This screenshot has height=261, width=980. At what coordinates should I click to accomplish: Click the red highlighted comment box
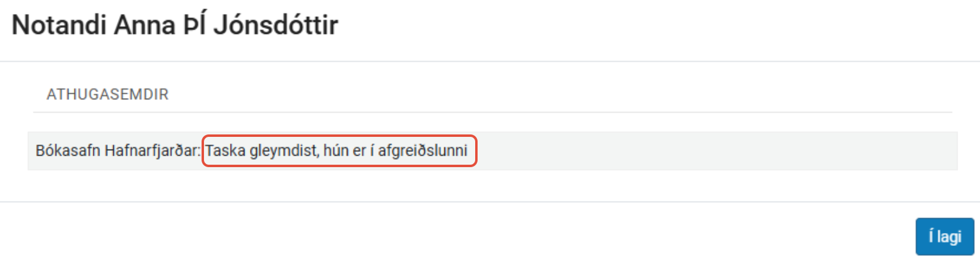(340, 151)
